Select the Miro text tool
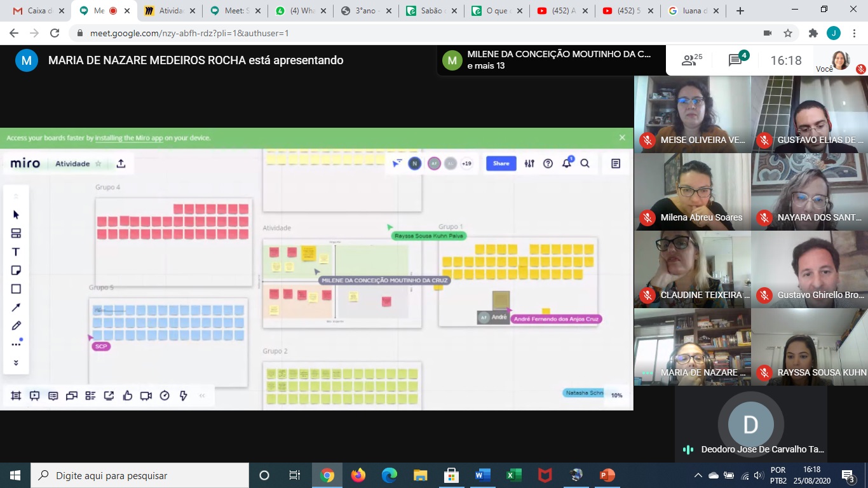The height and width of the screenshot is (488, 868). tap(16, 252)
